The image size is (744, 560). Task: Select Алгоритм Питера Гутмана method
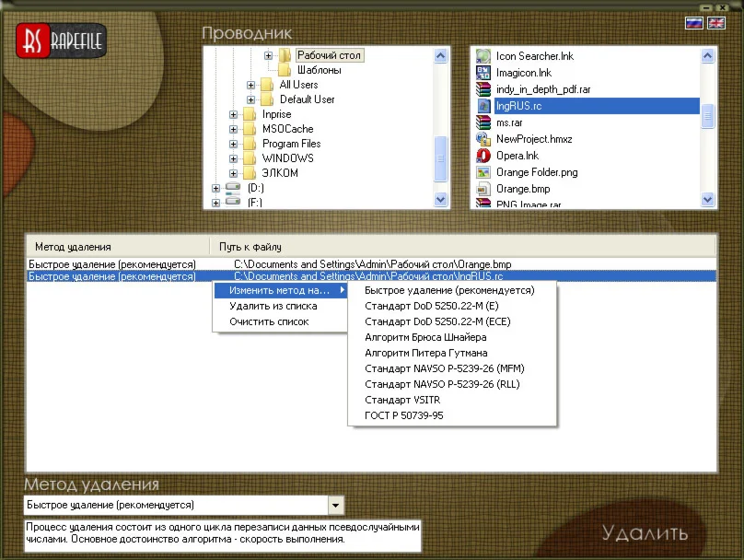point(452,353)
